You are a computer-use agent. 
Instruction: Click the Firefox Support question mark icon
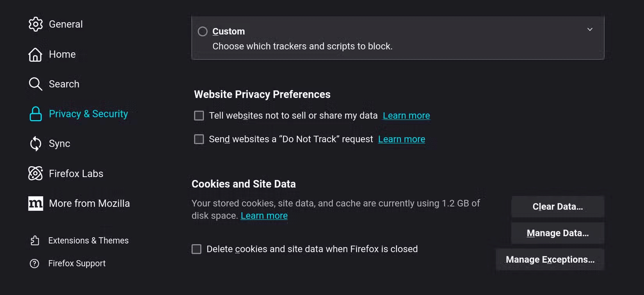(x=35, y=263)
